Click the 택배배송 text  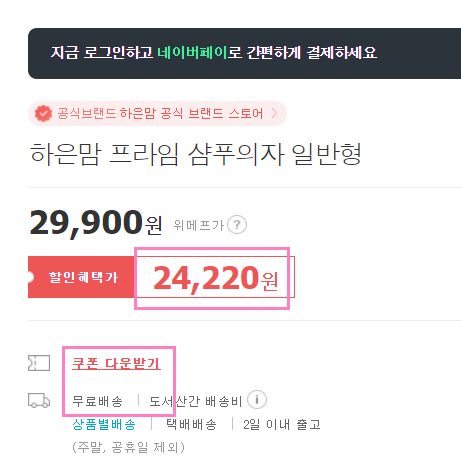coord(192,425)
